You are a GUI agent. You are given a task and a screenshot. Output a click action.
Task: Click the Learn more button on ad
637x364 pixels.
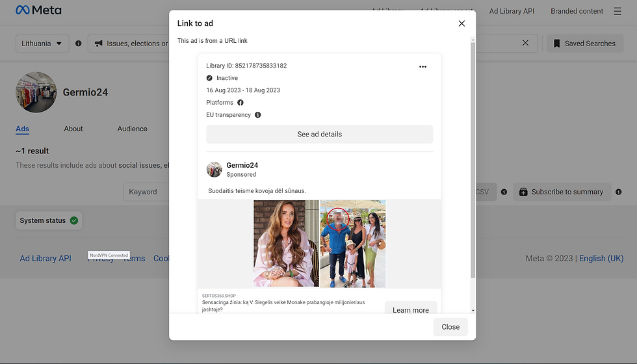click(x=411, y=308)
